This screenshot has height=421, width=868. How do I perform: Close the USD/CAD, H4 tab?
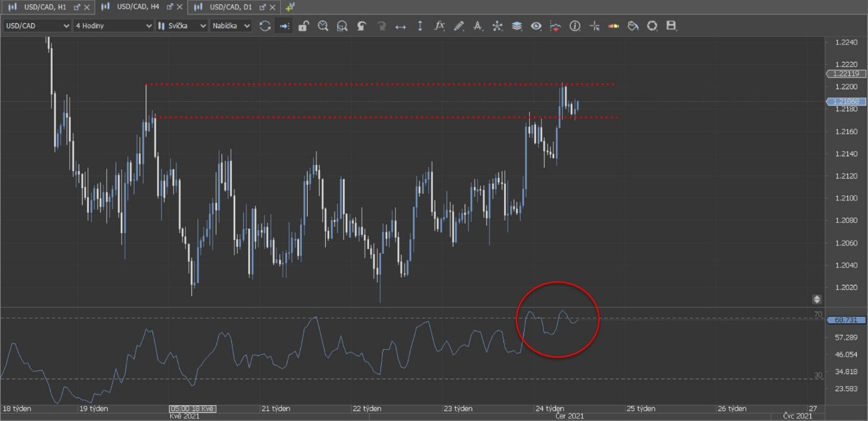180,7
